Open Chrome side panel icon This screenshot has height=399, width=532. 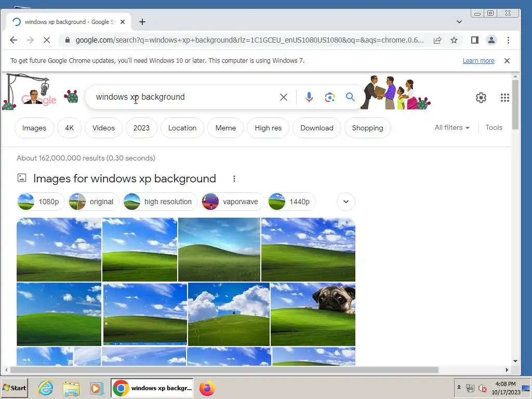coord(475,40)
